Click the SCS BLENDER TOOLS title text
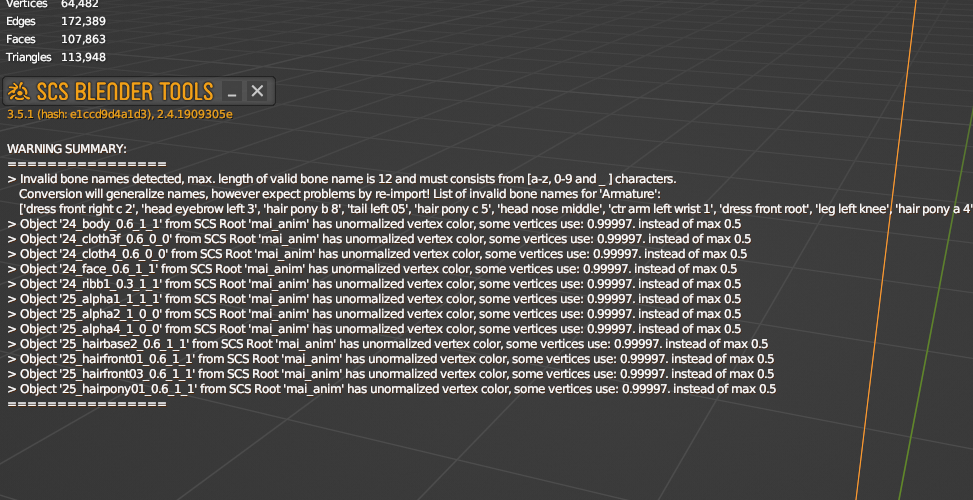 [x=125, y=92]
